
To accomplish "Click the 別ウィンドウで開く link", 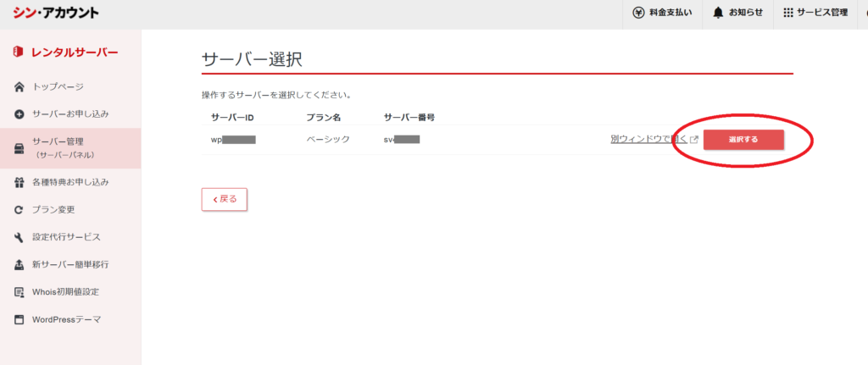I will click(648, 139).
